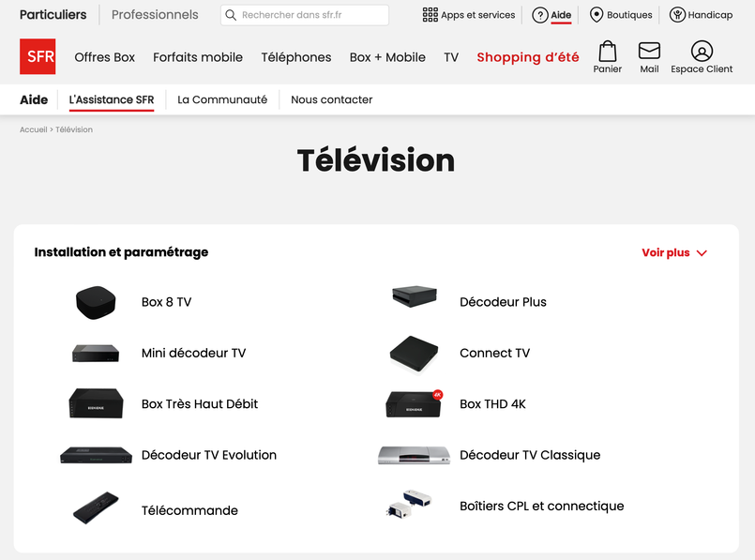Open the Apps et services grid icon
Image resolution: width=755 pixels, height=560 pixels.
point(430,15)
